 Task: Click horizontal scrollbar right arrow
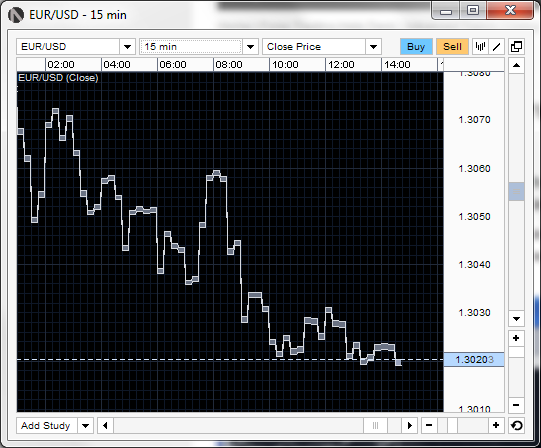coord(410,426)
